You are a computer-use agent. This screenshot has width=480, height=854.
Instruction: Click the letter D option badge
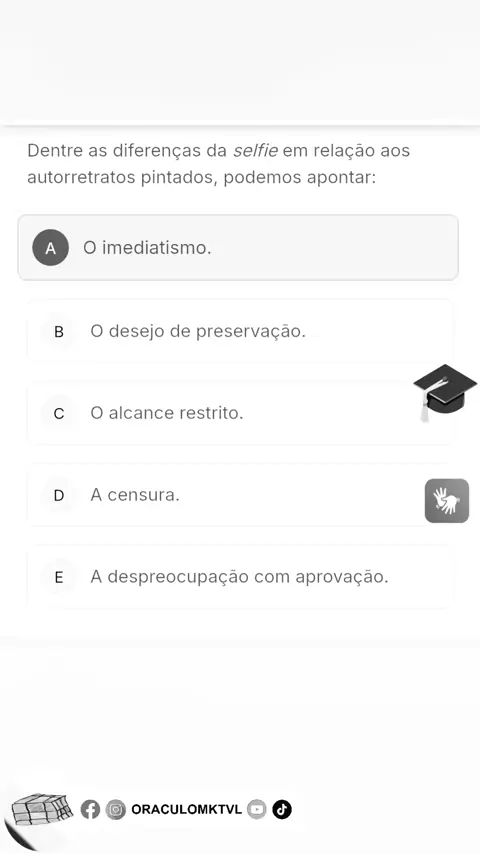coord(59,495)
